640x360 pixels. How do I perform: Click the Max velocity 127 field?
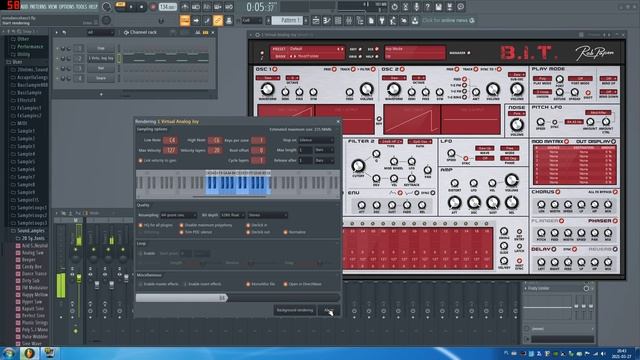[x=170, y=150]
